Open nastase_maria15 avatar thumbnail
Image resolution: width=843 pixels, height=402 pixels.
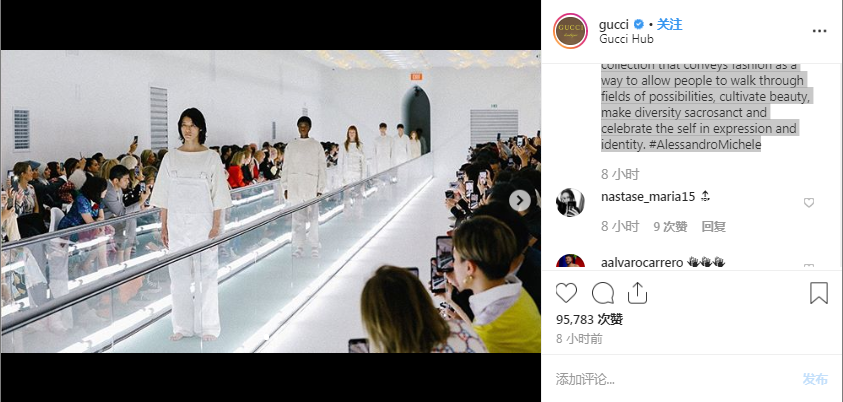(x=570, y=202)
